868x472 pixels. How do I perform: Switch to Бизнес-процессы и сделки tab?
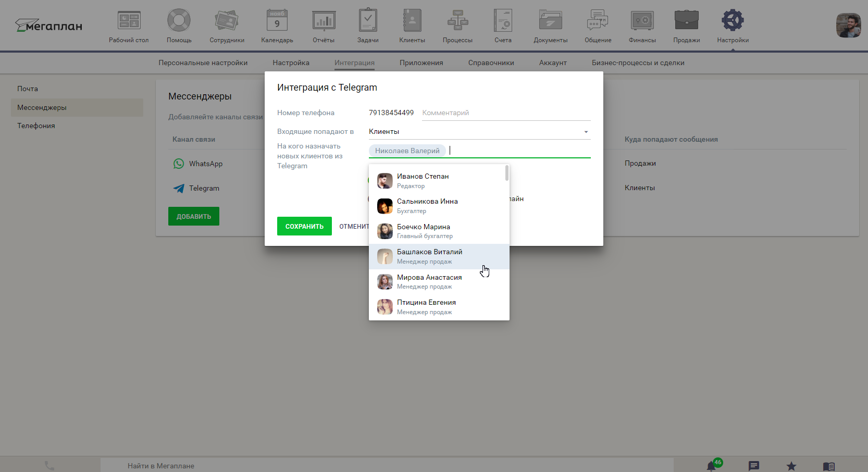pos(638,63)
